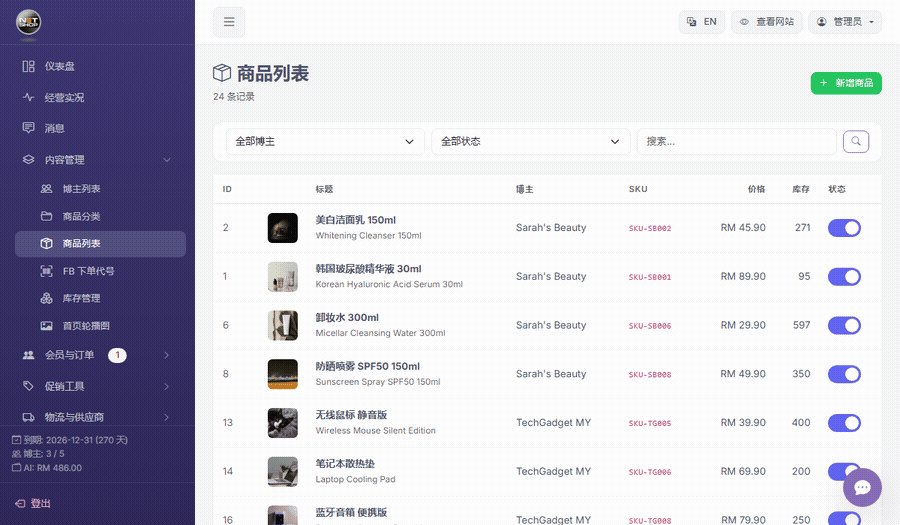
Task: Click thumbnail of 防晒喷雾 SPF50 150ml
Action: pos(282,374)
